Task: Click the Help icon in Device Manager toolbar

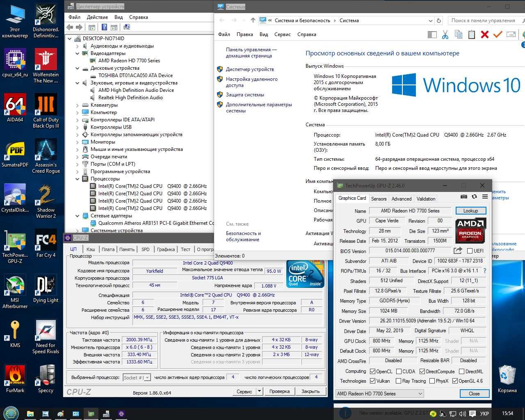Action: 104,27
